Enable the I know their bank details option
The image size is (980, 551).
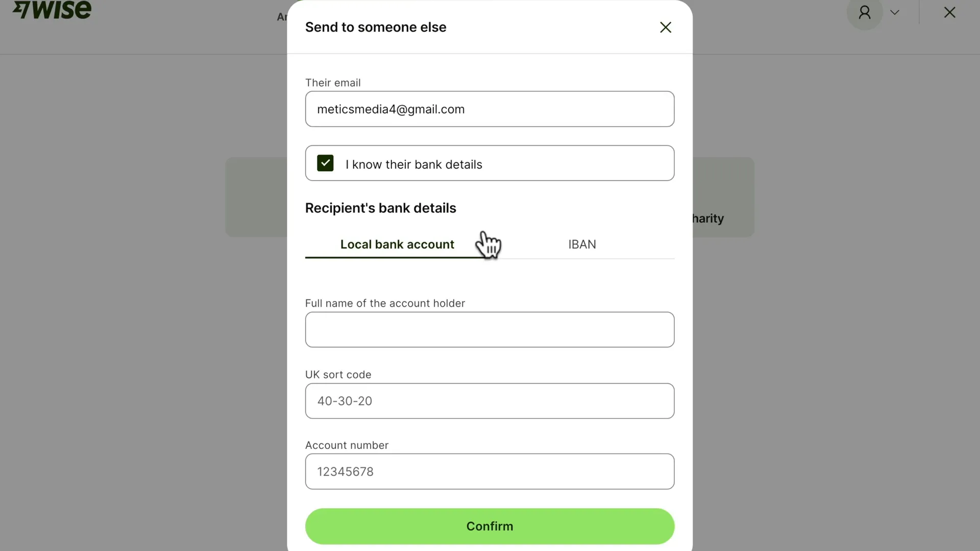point(325,163)
